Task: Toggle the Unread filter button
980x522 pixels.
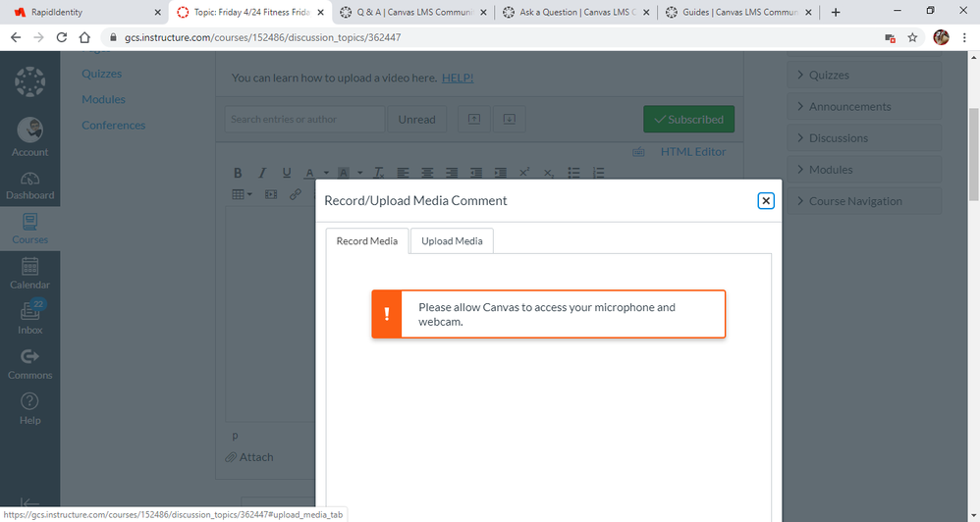Action: pyautogui.click(x=416, y=120)
